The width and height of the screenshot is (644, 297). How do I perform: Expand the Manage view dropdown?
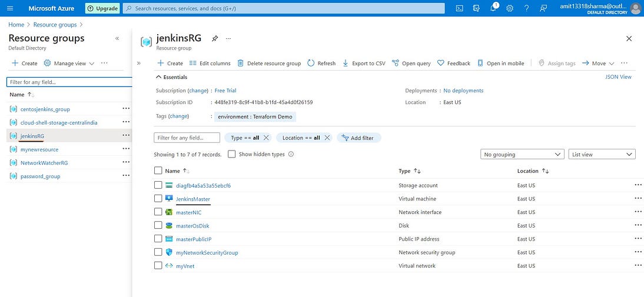(69, 63)
